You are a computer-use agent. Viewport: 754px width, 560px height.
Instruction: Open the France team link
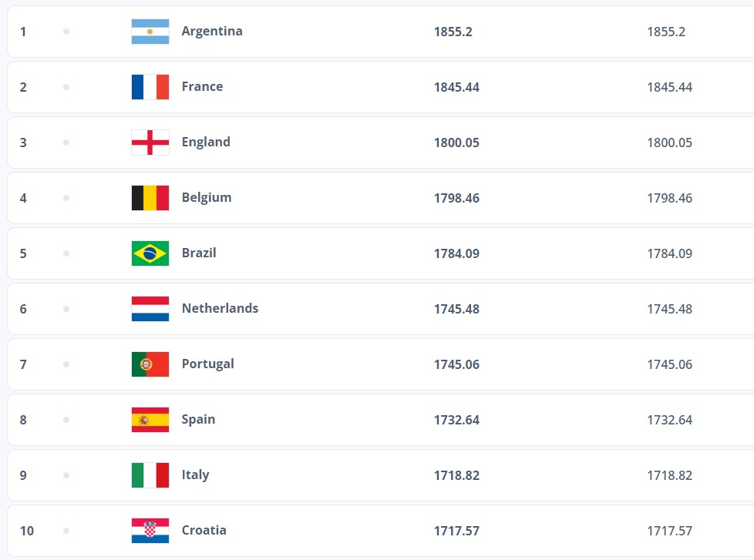pyautogui.click(x=202, y=87)
